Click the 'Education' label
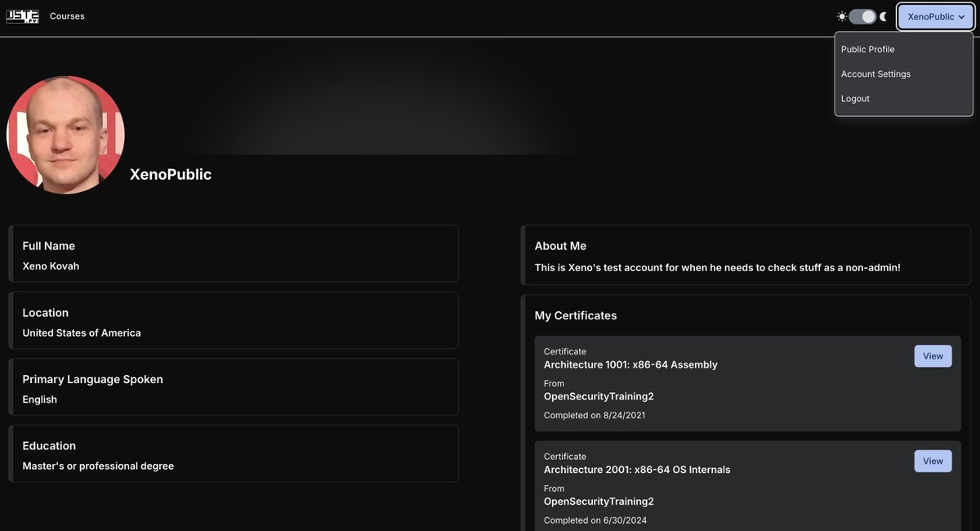Viewport: 980px width, 531px height. [49, 446]
